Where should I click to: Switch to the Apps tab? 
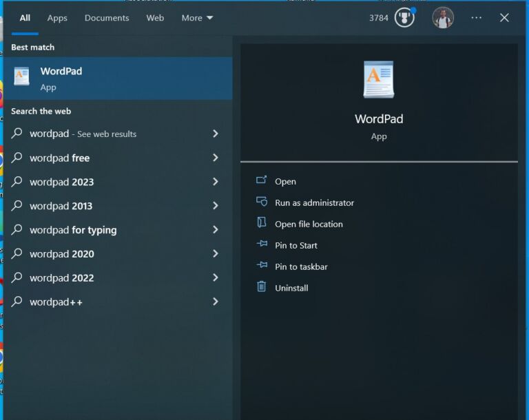click(57, 18)
